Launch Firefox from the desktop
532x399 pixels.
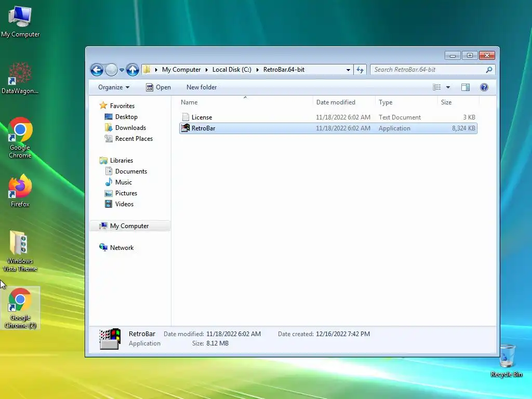[x=20, y=191]
